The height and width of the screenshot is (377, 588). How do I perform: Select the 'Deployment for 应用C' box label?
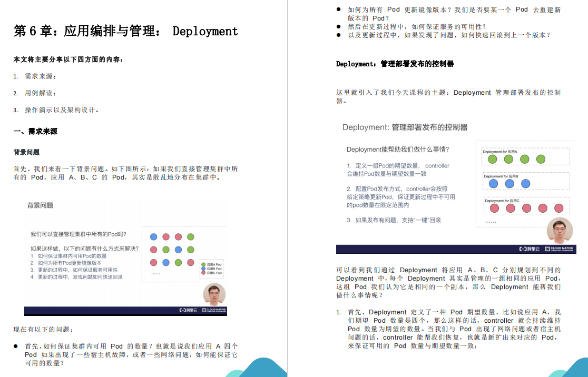pyautogui.click(x=502, y=201)
